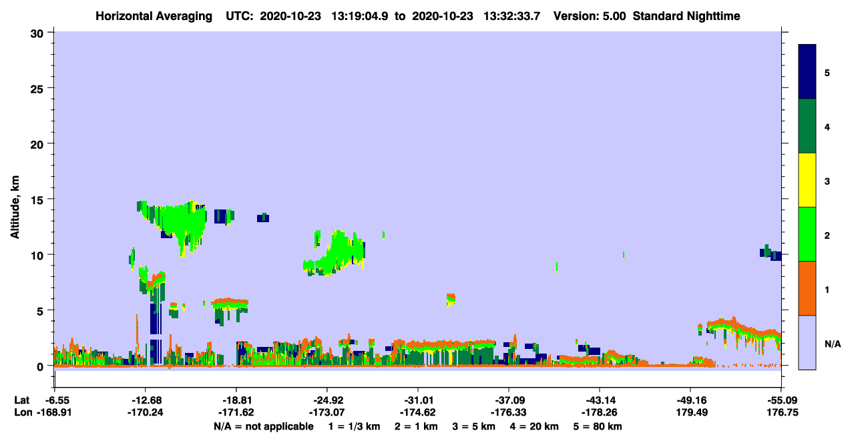
Task: Click longitude value -170.24
Action: tap(146, 412)
